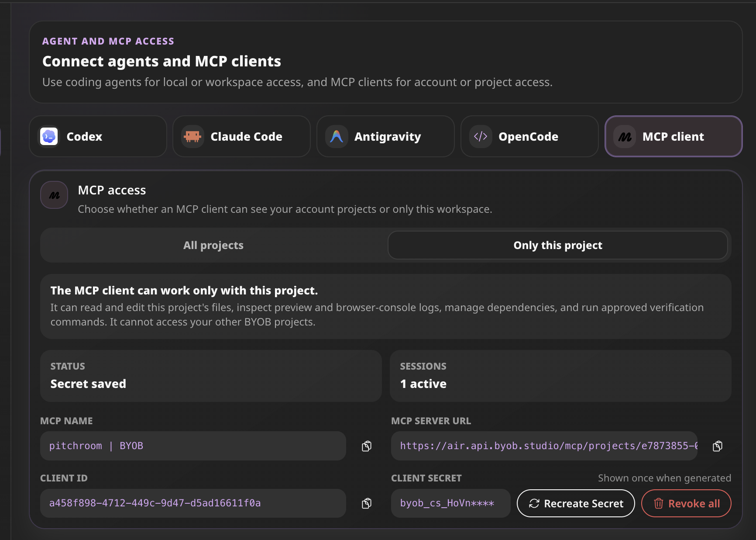The height and width of the screenshot is (540, 756).
Task: Click the refresh icon in Recreate Secret
Action: [x=534, y=503]
